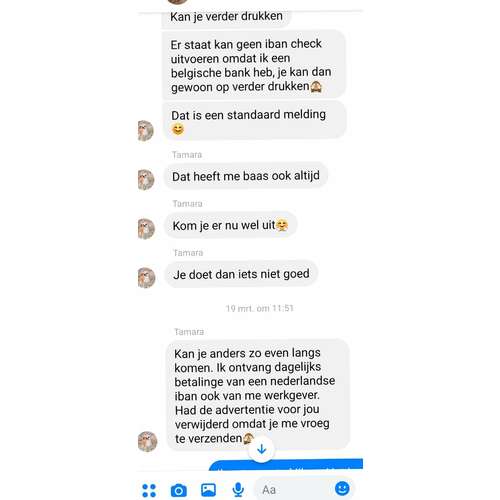Tap the camera icon in bottom bar
This screenshot has width=500, height=500.
pyautogui.click(x=179, y=490)
